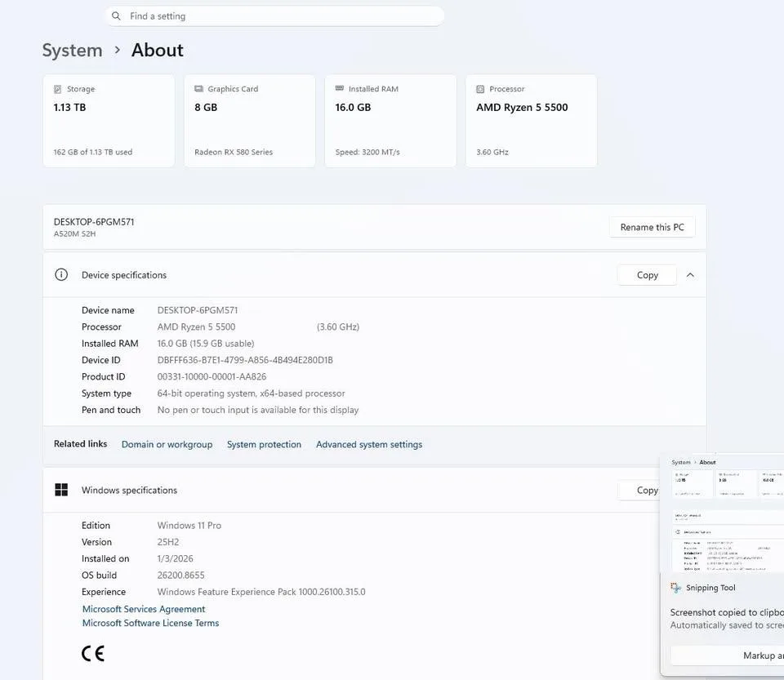Open System protection link
Screen dimensions: 784x680
(264, 444)
